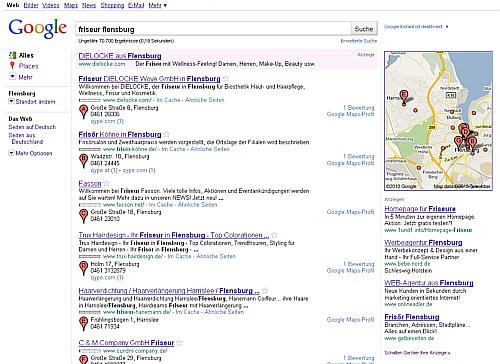Click the search field containing friseur flensburg
Screen dimensions: 500x364
coord(213,29)
